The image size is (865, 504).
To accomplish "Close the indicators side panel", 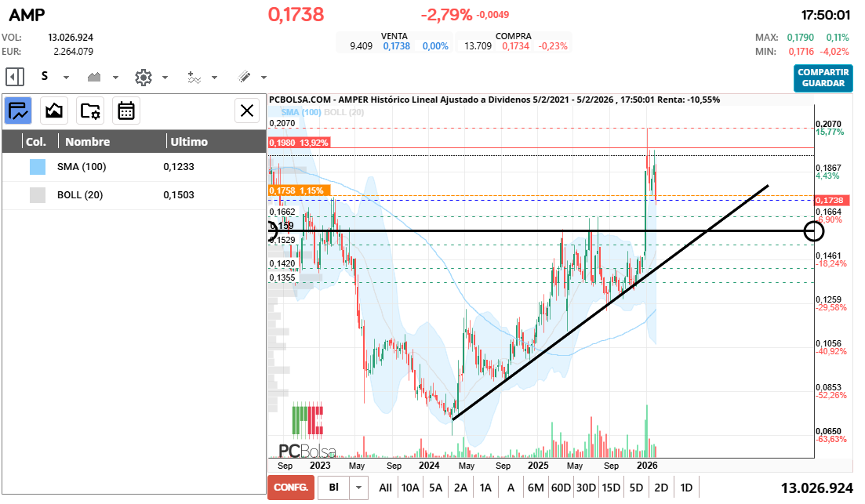I will (247, 111).
